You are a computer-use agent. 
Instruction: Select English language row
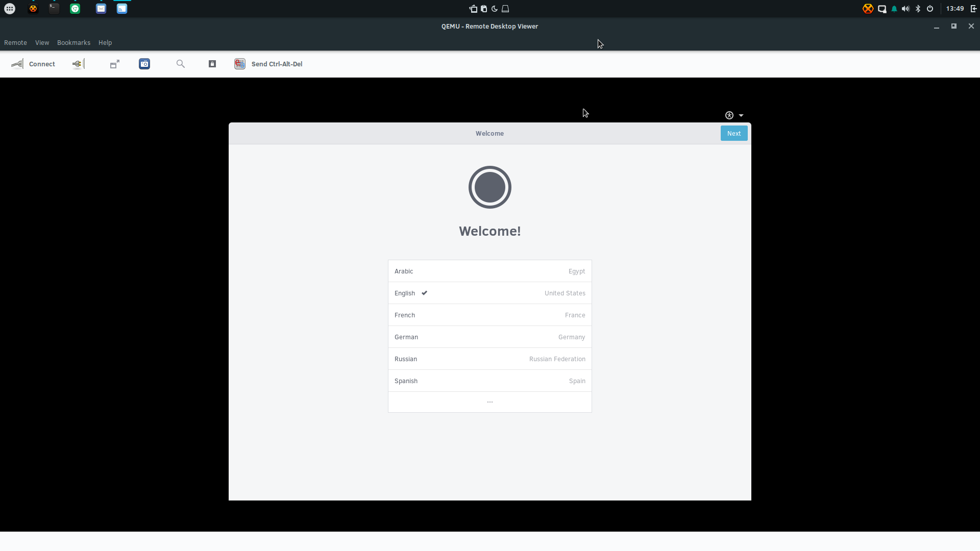490,293
